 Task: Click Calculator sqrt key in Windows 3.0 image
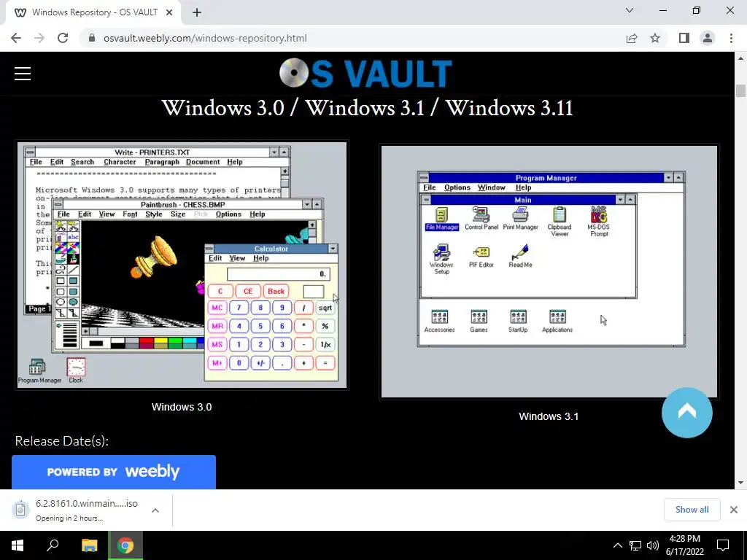pyautogui.click(x=325, y=308)
